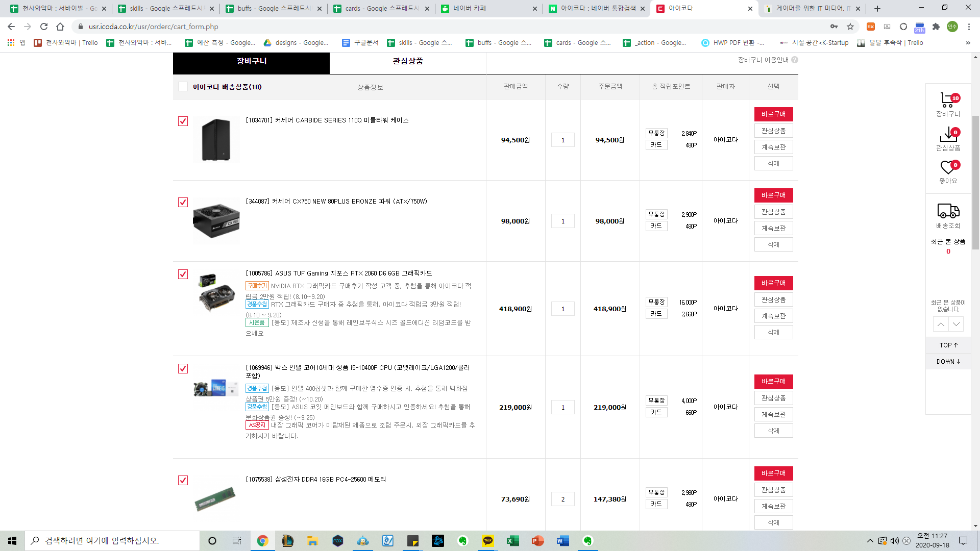The height and width of the screenshot is (551, 980).
Task: Open the Chrome profile avatar
Action: click(x=952, y=27)
